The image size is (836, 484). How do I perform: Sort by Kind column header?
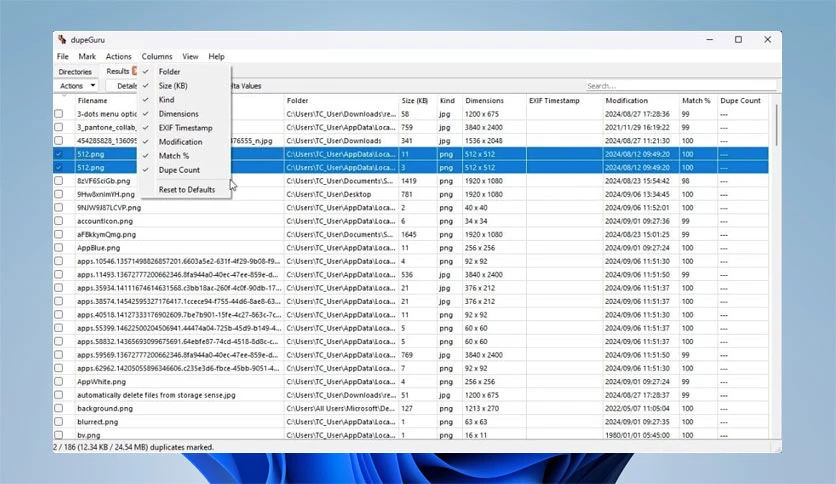(449, 100)
